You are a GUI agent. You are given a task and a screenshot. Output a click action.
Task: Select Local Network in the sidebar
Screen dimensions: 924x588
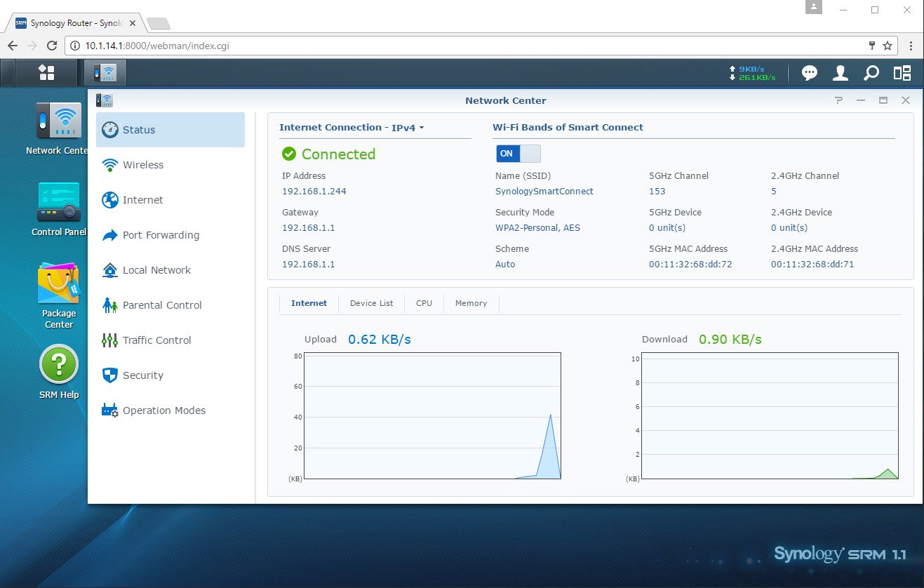[x=170, y=270]
